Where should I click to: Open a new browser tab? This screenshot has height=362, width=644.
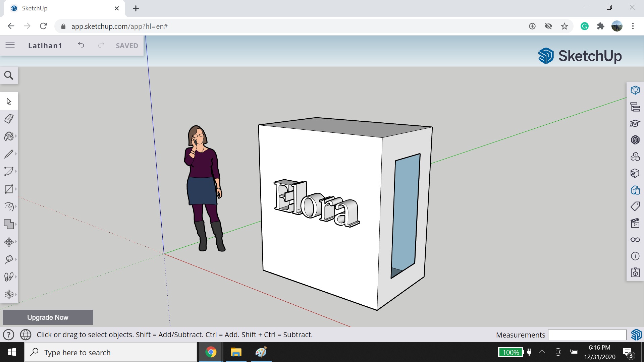point(136,8)
